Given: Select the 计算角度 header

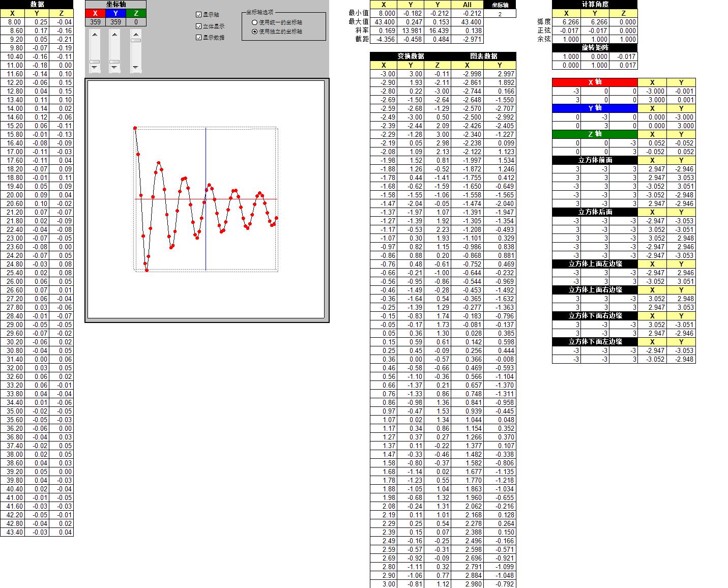Looking at the screenshot, I should (x=595, y=4).
